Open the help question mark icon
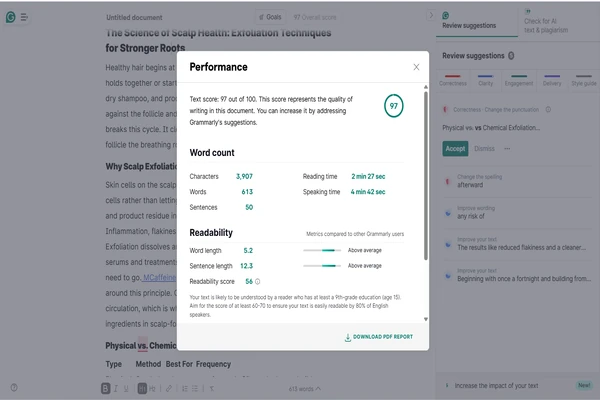Viewport: 600px width, 400px height. (x=14, y=387)
